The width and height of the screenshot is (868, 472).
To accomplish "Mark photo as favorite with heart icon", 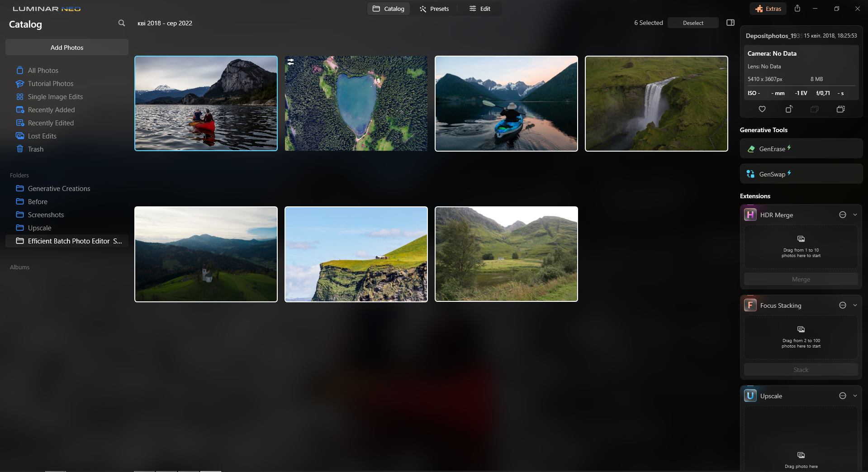I will pos(762,109).
